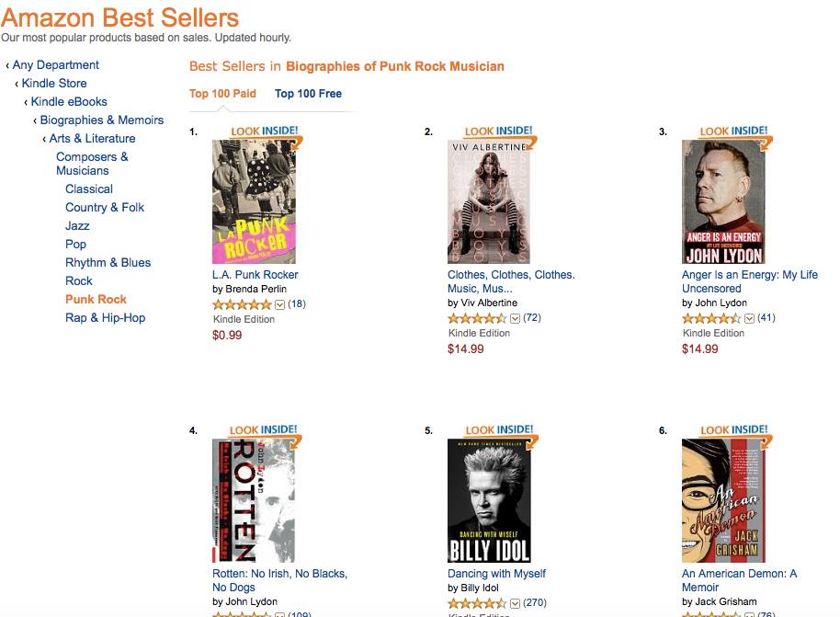Select the Top 100 Paid tab
The height and width of the screenshot is (617, 840).
[x=222, y=94]
